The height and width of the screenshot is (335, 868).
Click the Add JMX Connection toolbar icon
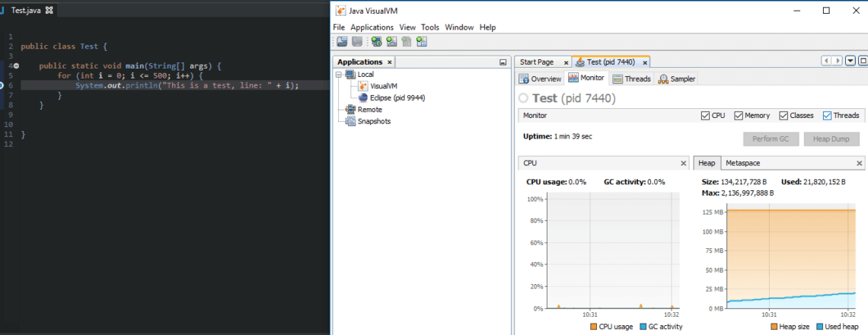(x=391, y=42)
